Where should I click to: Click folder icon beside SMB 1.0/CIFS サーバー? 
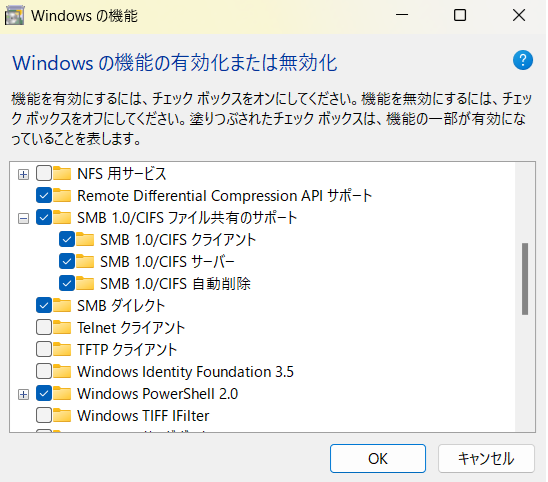click(x=85, y=261)
